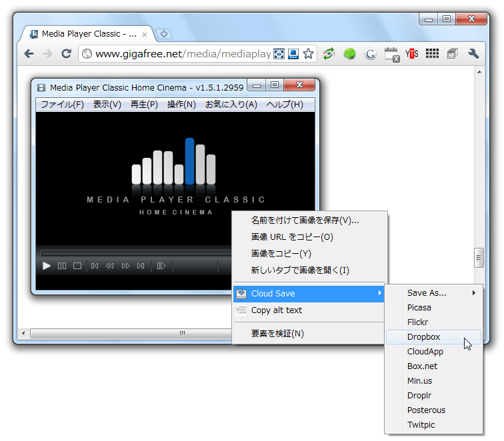Click the vertical scrollbar thumb
The height and width of the screenshot is (441, 504).
pos(479,258)
